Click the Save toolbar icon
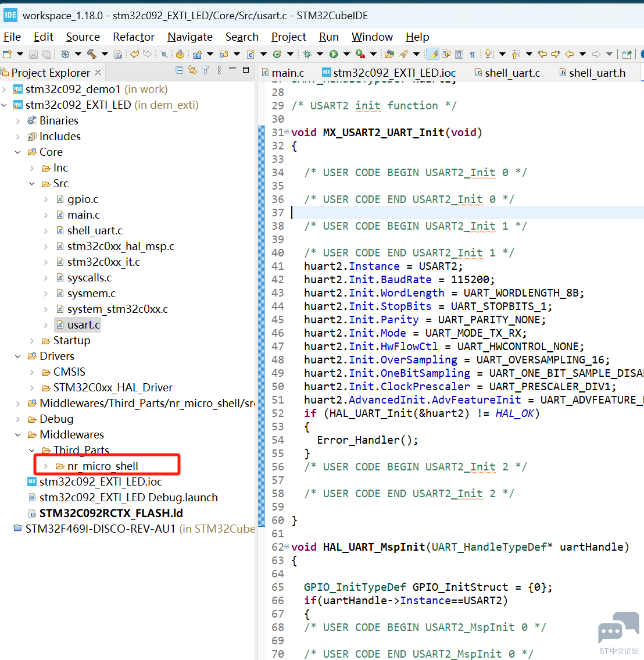Viewport: 644px width, 660px height. click(33, 54)
